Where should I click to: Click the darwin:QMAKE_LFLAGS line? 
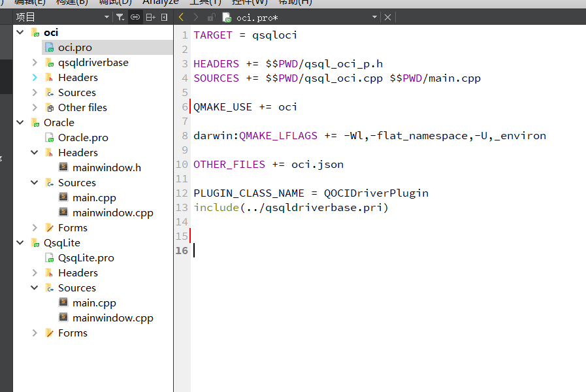click(370, 136)
